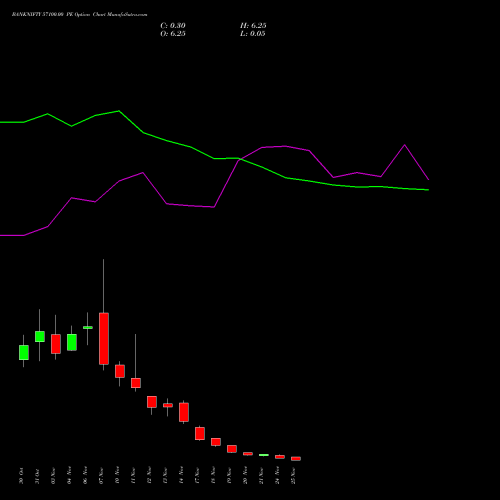Select the red candle above 03 Nov

pyautogui.click(x=56, y=344)
